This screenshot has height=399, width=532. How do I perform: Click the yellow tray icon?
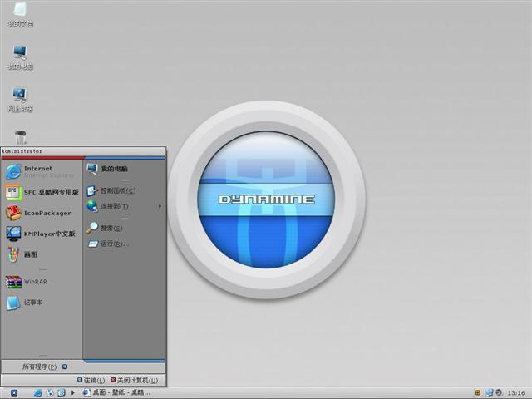coord(478,393)
